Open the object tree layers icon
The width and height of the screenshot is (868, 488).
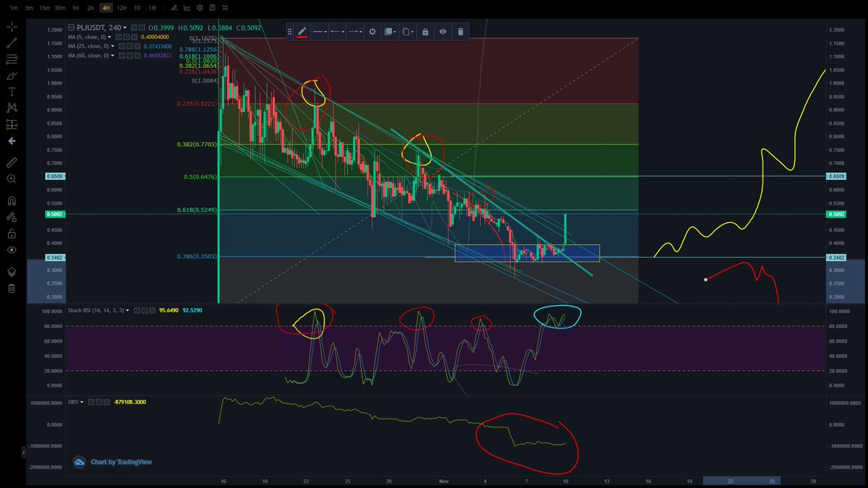[x=12, y=272]
